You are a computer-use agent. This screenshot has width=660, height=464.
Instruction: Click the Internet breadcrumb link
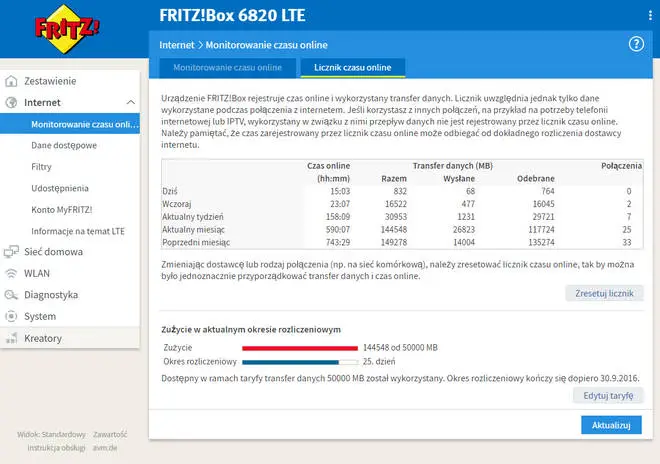tap(177, 45)
